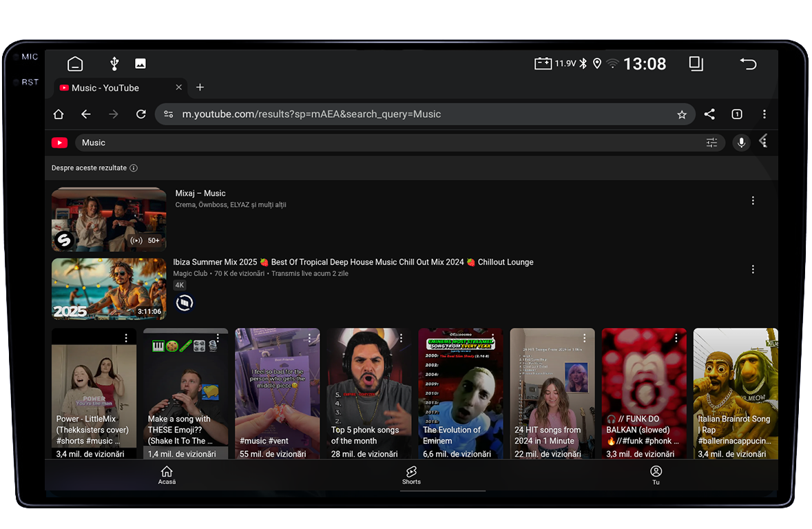
Task: Open the Mixaj – Music title
Action: click(x=200, y=194)
